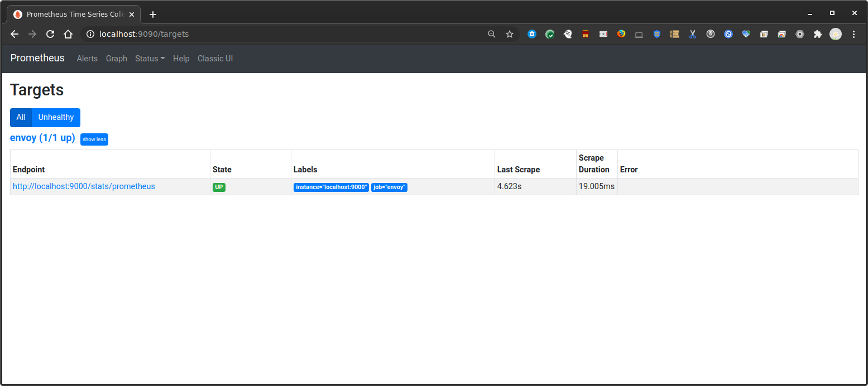Open the stacked windows extension icon
Image resolution: width=868 pixels, height=386 pixels.
point(764,34)
